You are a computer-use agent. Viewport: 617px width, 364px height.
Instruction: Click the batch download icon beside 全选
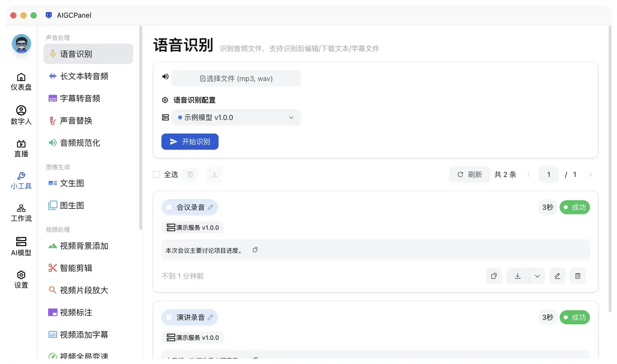tap(215, 174)
